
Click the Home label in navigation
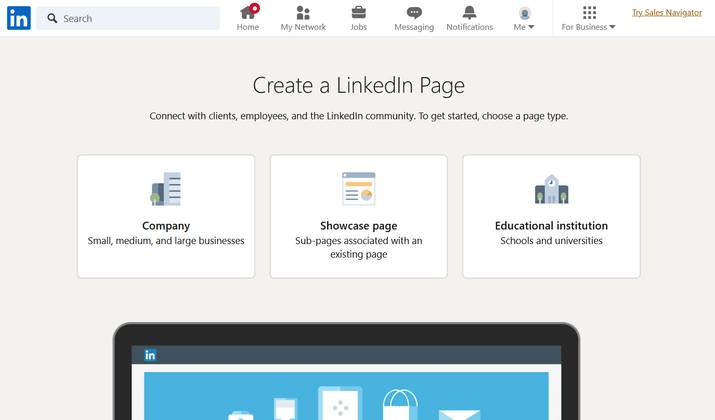click(248, 27)
